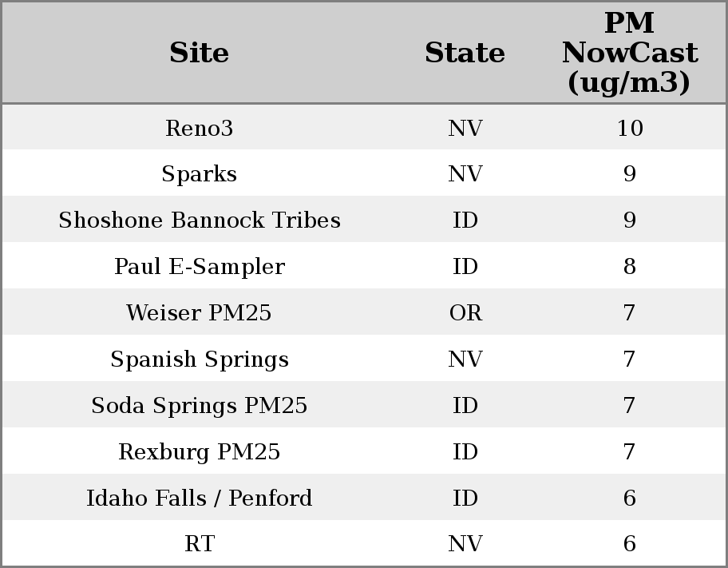728x568 pixels.
Task: Select the Paul E-Sampler site name
Action: [x=200, y=267]
